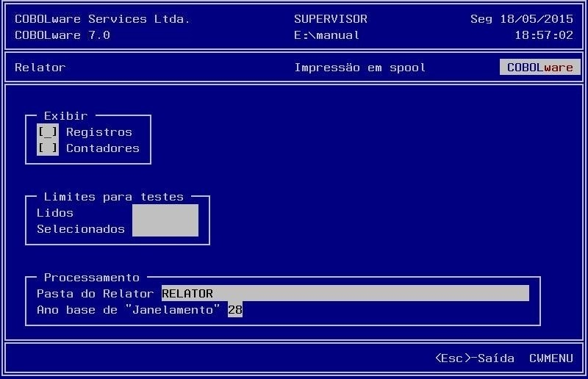
Task: Click the Relator title text
Action: click(40, 67)
